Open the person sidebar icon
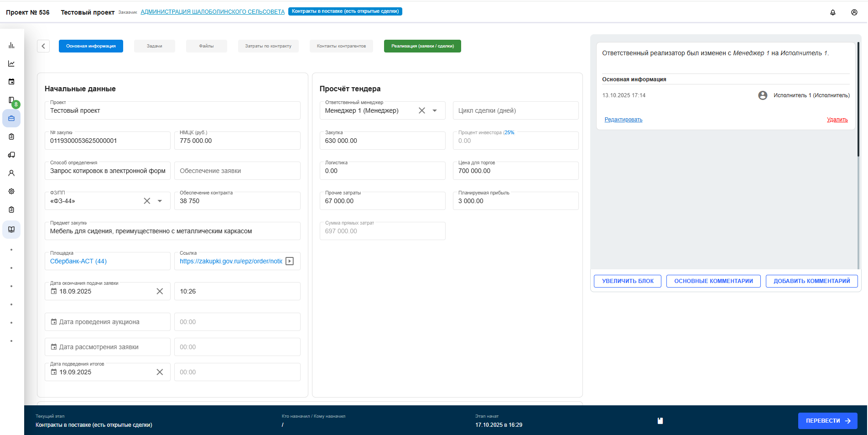 (x=11, y=173)
